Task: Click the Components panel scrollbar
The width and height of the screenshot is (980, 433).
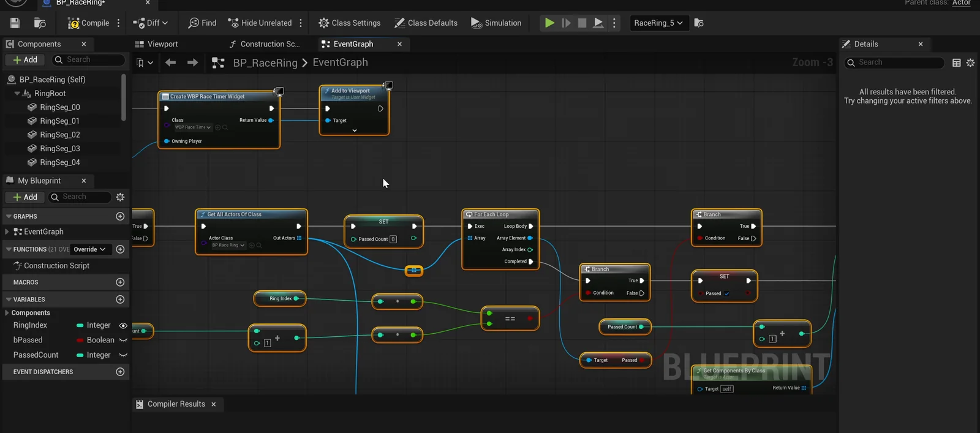Action: pos(124,98)
